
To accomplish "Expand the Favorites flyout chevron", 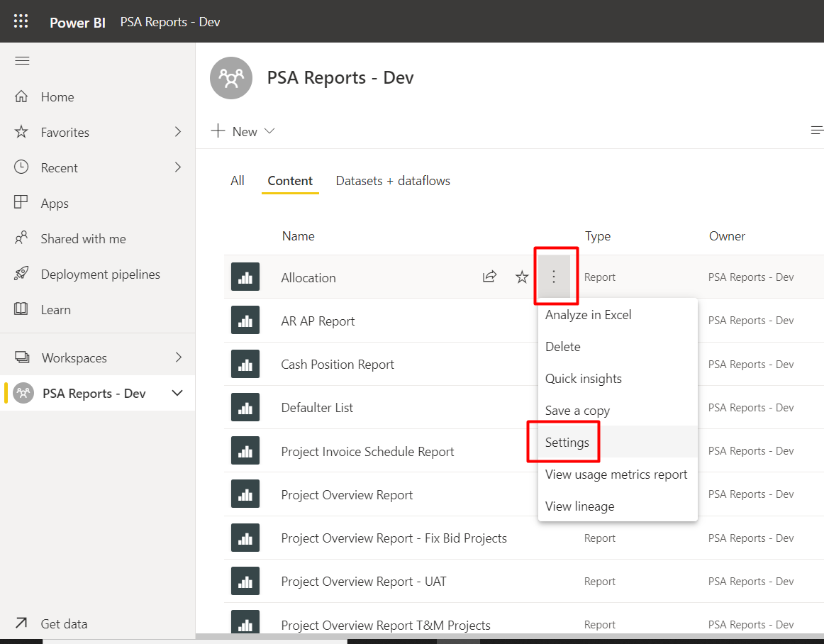I will coord(178,132).
